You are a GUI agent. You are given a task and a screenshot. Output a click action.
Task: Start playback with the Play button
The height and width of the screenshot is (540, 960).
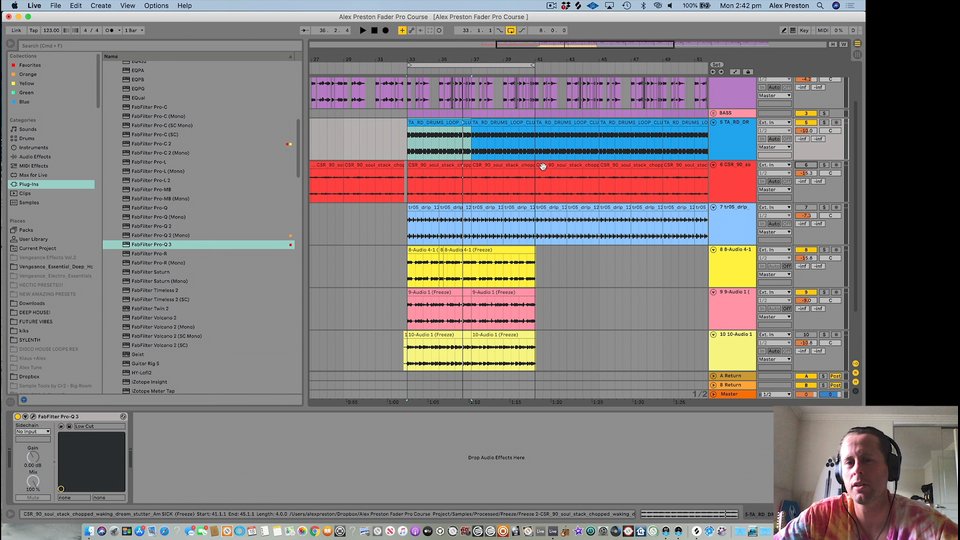(x=362, y=30)
